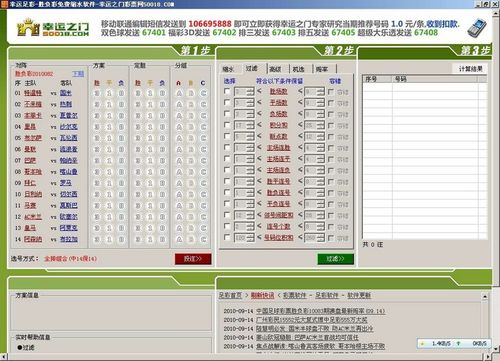Open the 主场连负 filter link
The image size is (500, 361).
tap(278, 170)
